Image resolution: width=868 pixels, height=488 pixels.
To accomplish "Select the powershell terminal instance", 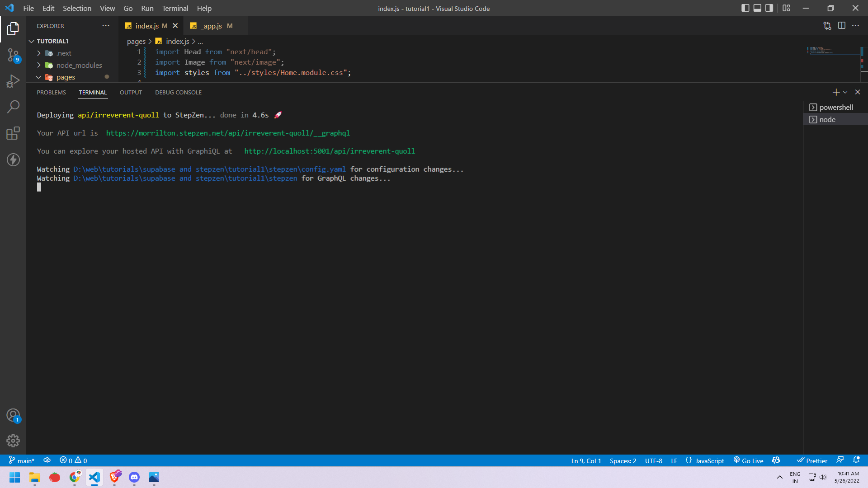I will pyautogui.click(x=835, y=107).
